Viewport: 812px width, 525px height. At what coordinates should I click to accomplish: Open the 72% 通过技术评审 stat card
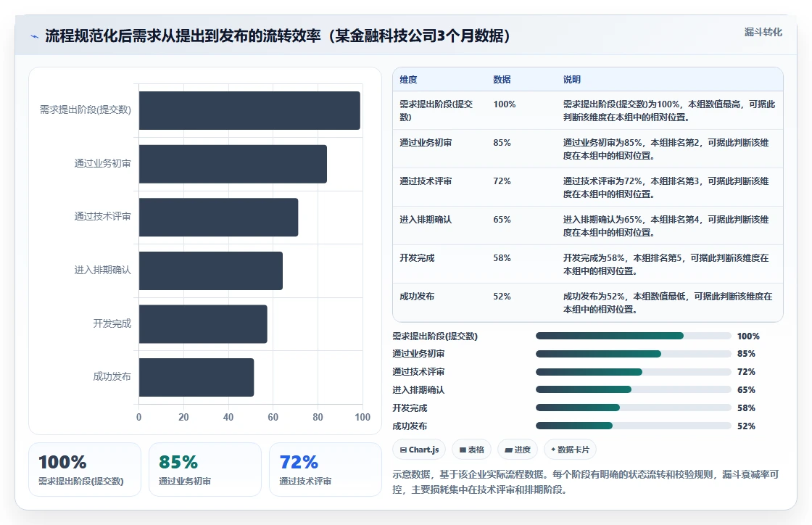326,469
